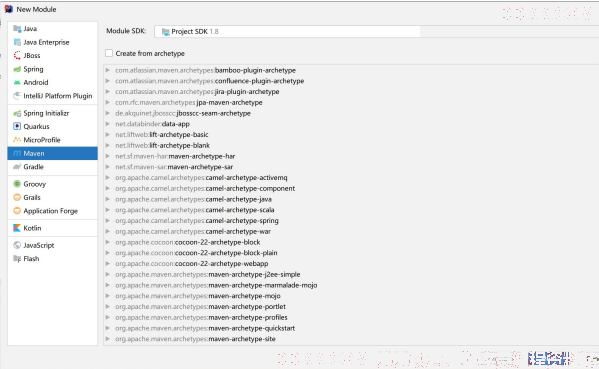Click the Quarkus icon
Viewport: 599px width, 369px height.
click(x=17, y=126)
